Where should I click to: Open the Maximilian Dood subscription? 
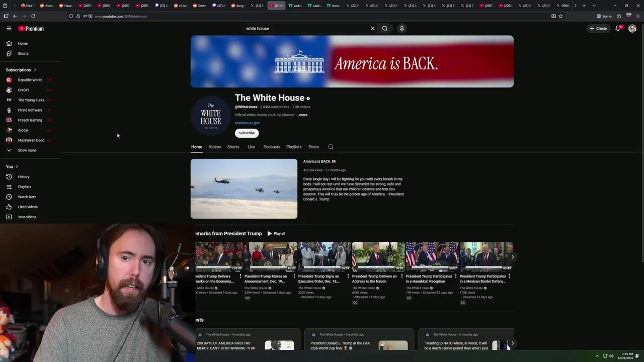pos(30,140)
